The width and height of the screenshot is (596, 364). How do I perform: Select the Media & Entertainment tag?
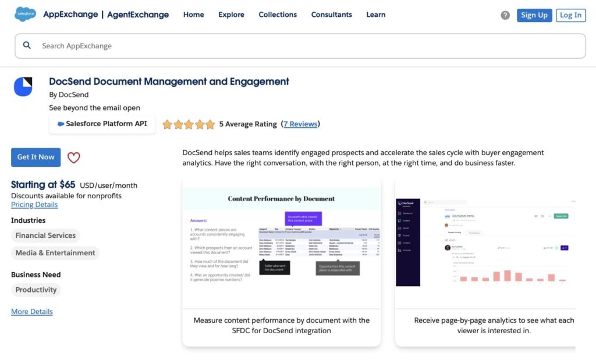click(x=55, y=253)
